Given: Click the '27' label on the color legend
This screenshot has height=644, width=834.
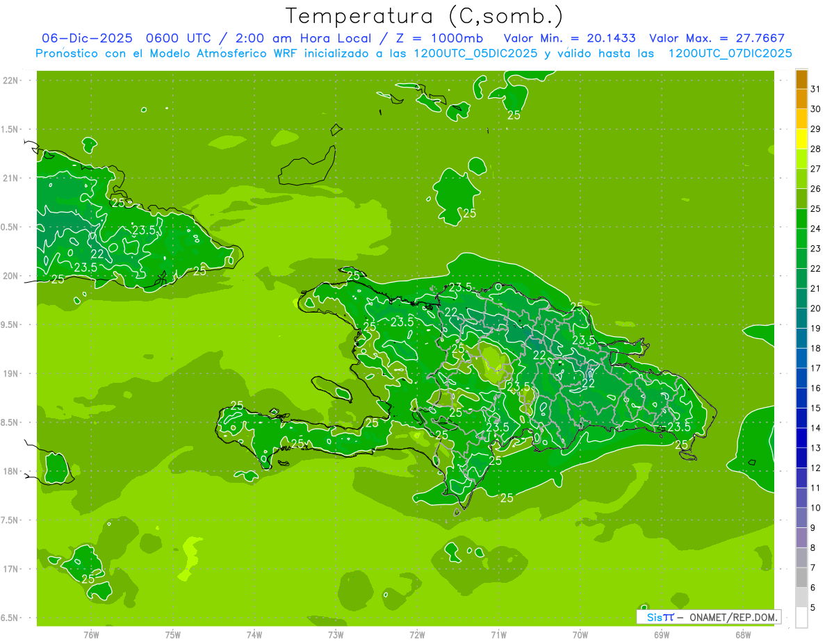Looking at the screenshot, I should pos(816,169).
